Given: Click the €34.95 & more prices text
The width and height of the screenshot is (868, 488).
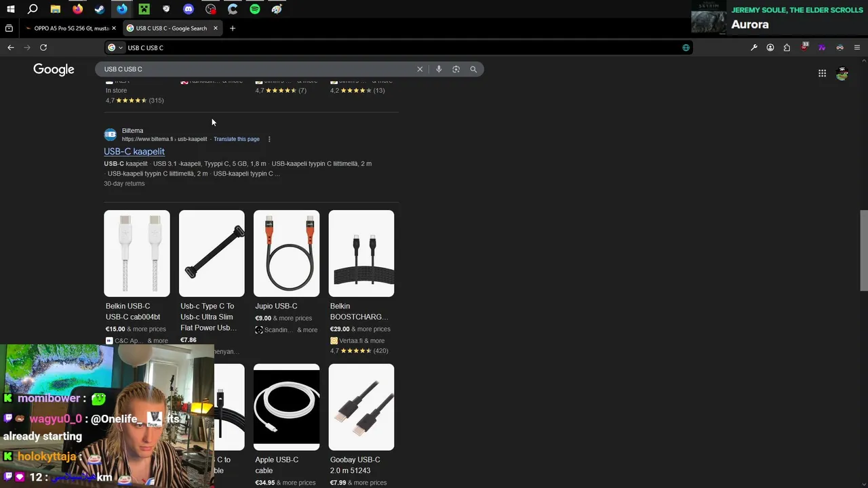Looking at the screenshot, I should [x=285, y=483].
